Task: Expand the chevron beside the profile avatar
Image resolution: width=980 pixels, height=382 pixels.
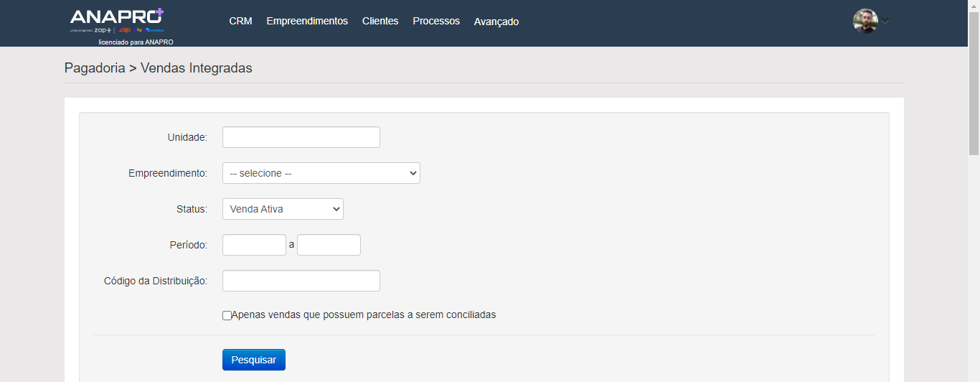Action: pos(885,22)
